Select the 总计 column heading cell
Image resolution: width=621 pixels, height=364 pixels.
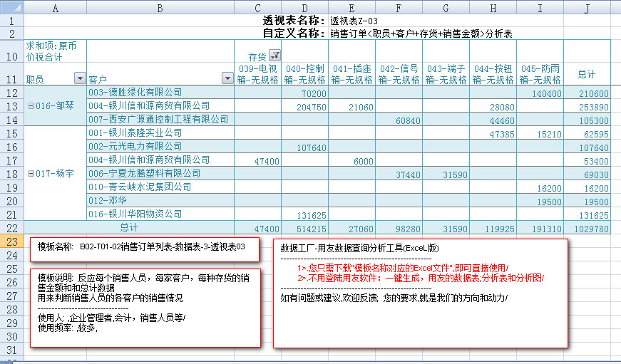(586, 74)
